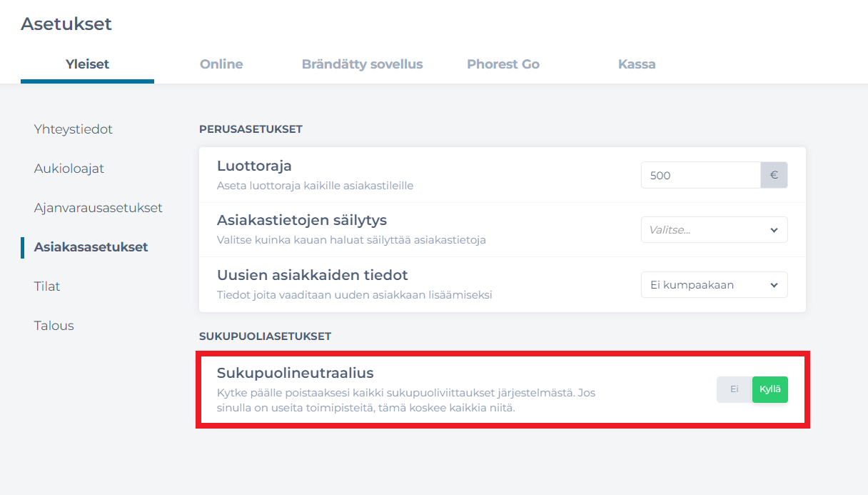Viewport: 868px width, 495px height.
Task: Select the Yleiset tab
Action: [87, 64]
